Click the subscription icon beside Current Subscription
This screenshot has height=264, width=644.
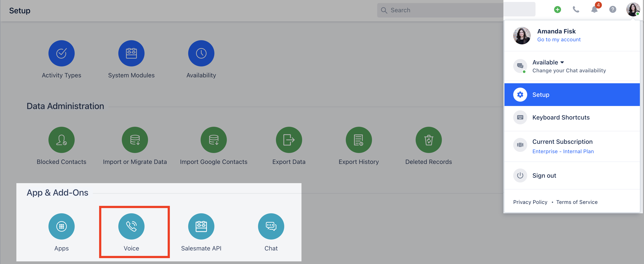(520, 145)
